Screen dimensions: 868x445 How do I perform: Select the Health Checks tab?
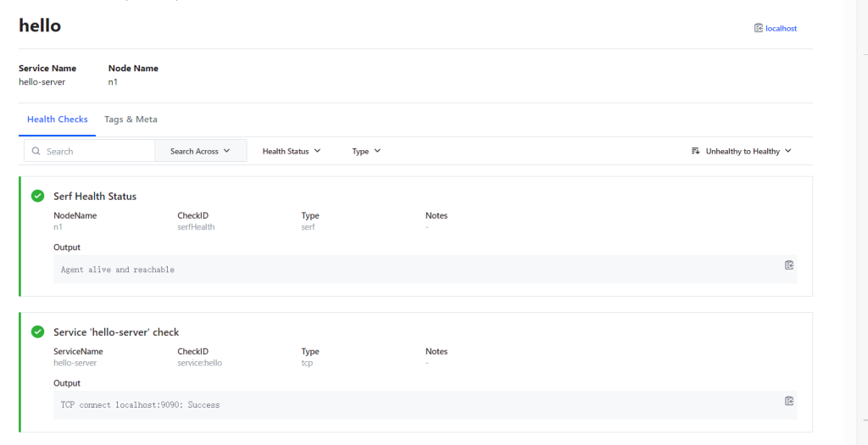(x=57, y=120)
